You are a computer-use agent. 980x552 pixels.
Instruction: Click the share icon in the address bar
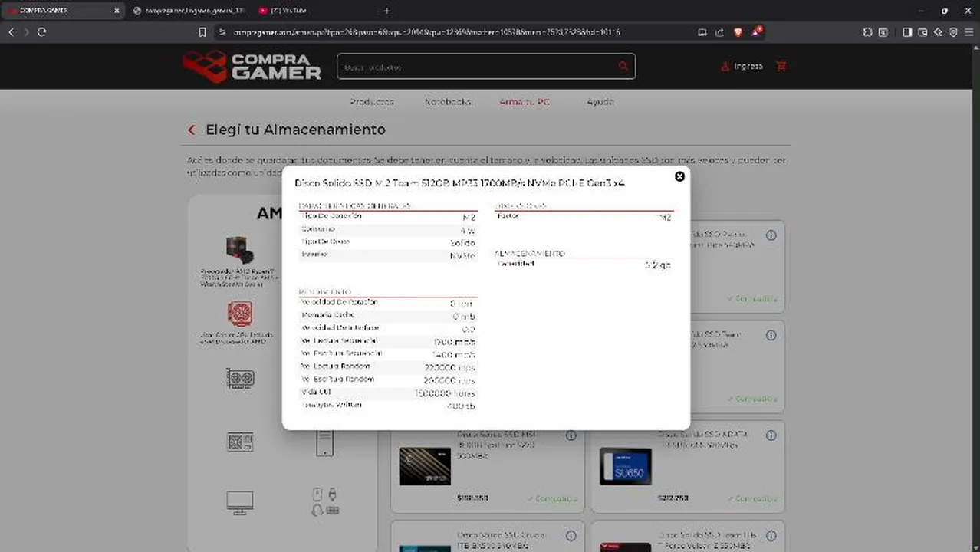(x=719, y=32)
